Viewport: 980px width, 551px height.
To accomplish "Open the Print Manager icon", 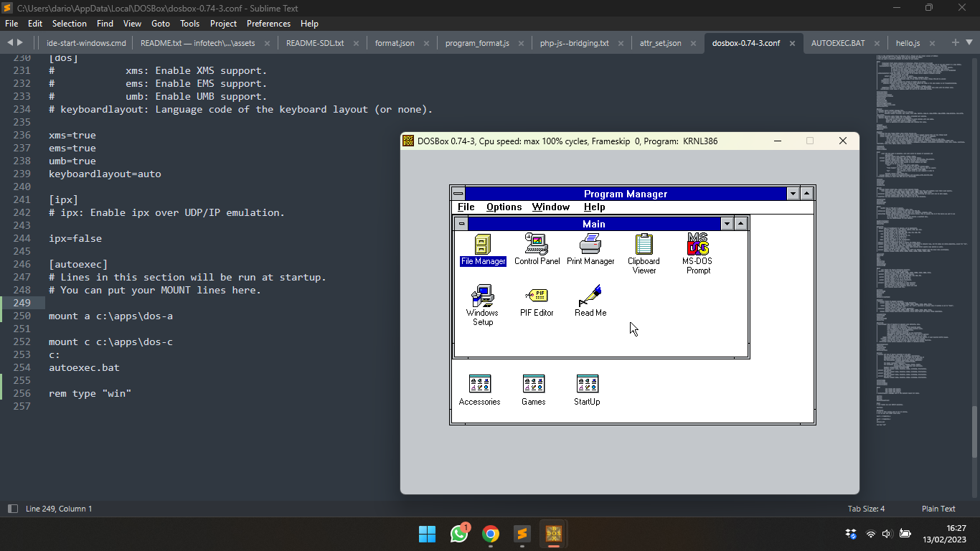I will pos(590,250).
